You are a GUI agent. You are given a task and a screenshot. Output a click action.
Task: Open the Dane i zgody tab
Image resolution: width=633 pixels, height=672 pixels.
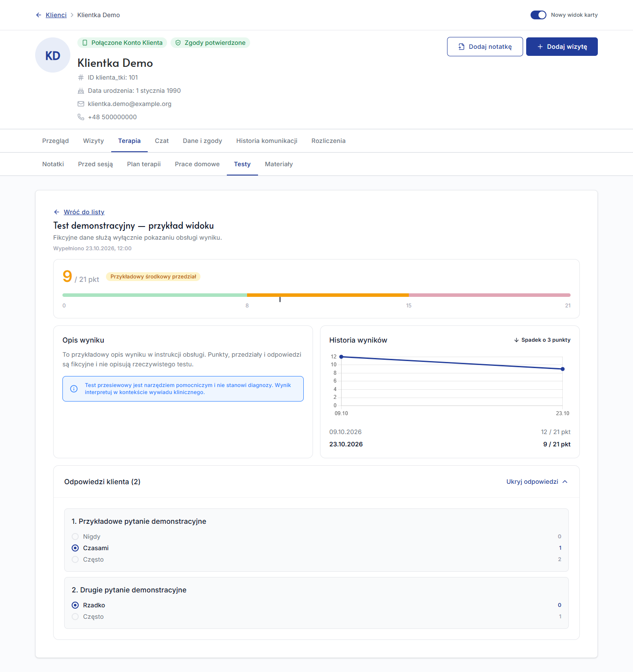[x=203, y=141]
